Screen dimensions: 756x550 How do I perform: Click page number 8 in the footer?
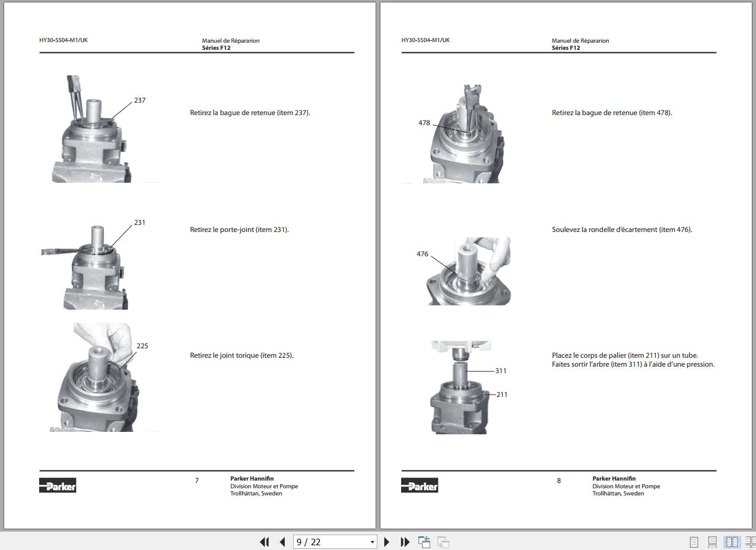pyautogui.click(x=558, y=481)
